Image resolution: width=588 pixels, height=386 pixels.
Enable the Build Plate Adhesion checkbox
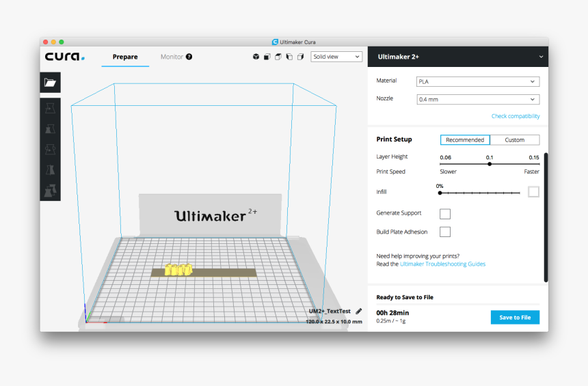coord(444,232)
